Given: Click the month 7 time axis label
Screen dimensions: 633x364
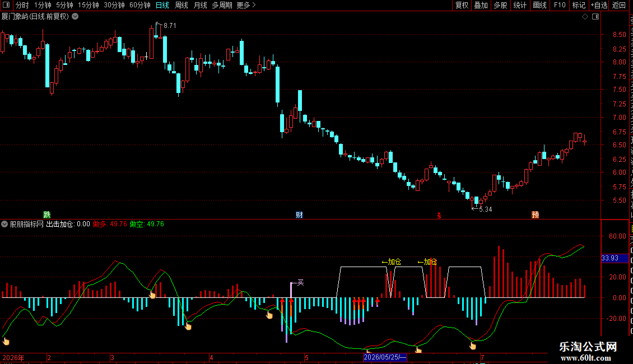Looking at the screenshot, I should [x=482, y=357].
